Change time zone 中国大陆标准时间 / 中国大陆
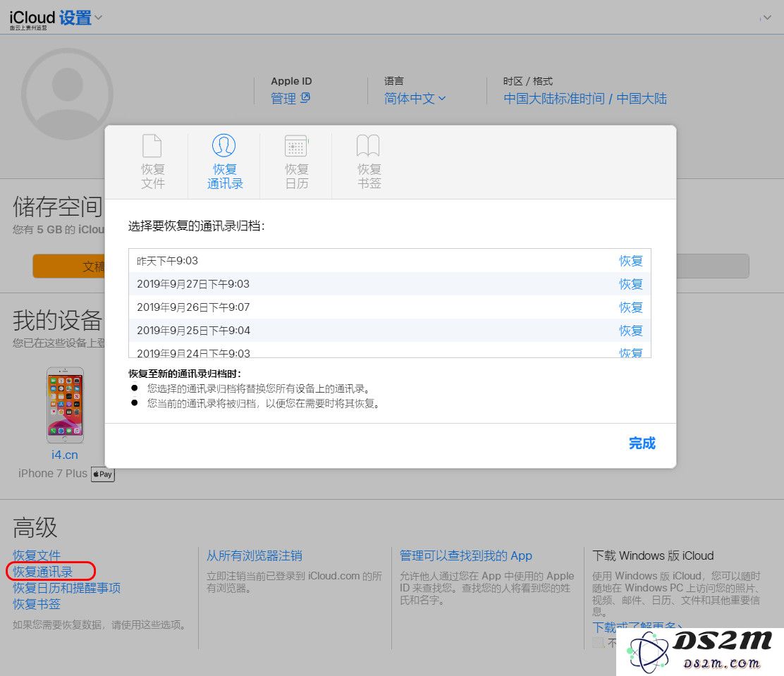Screen dimensions: 784x676 (585, 99)
